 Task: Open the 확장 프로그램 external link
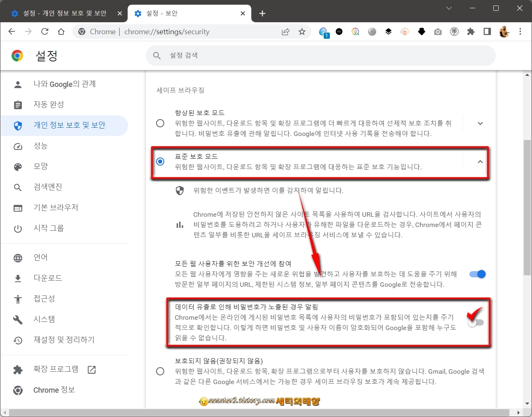pos(91,370)
